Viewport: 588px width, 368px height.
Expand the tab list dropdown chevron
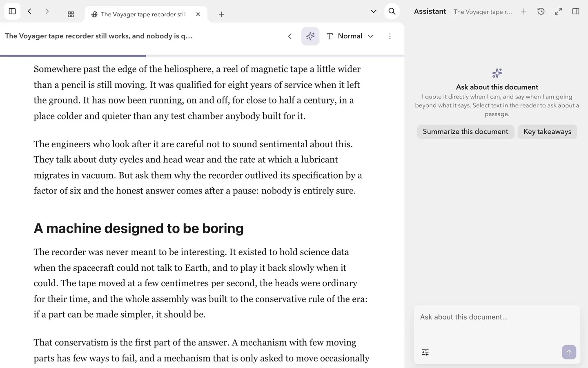pos(373,11)
